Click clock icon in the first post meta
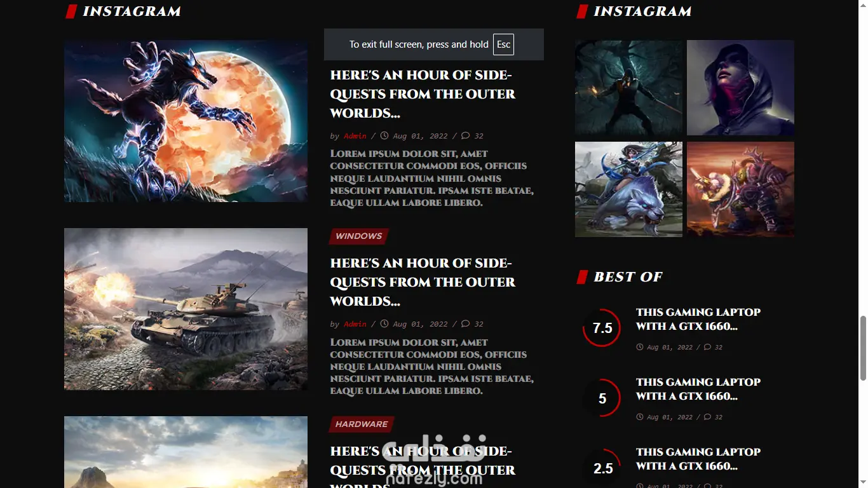Screen dimensions: 868x488 (x=384, y=135)
